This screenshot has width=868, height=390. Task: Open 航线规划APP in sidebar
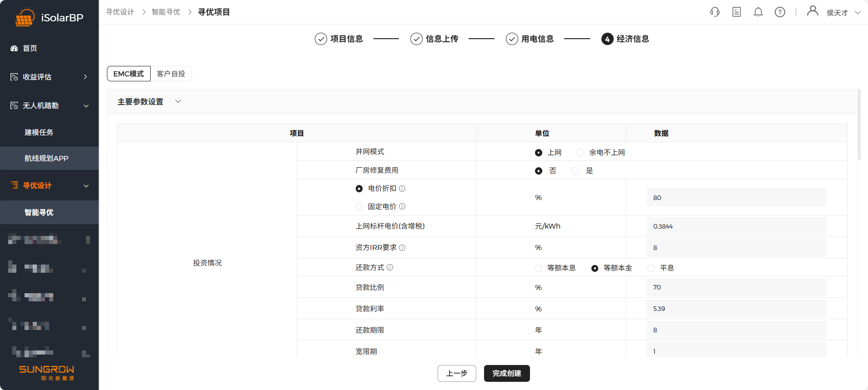pos(46,158)
